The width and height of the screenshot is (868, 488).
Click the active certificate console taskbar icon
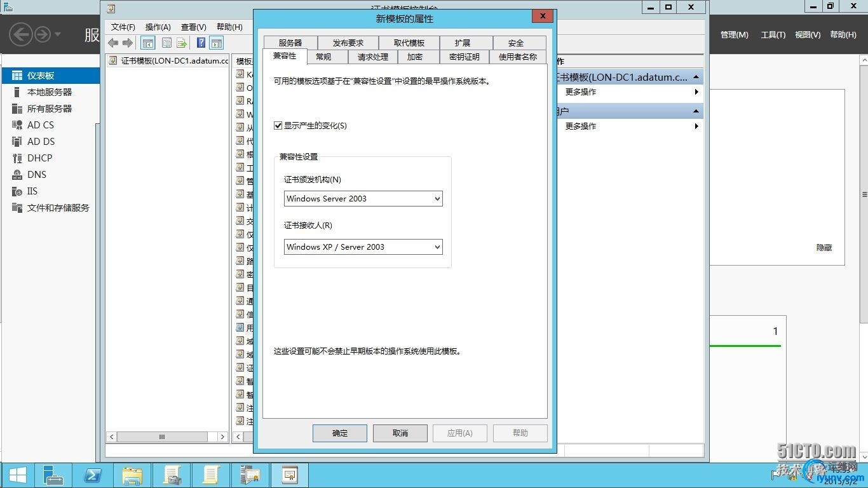[290, 475]
